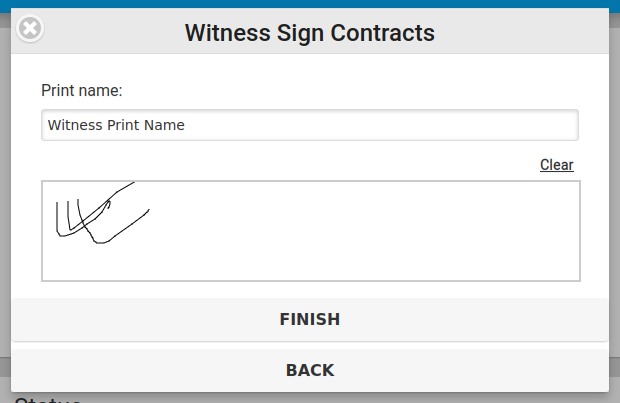Clear the drawn signature
Viewport: 620px width, 403px height.
point(556,165)
